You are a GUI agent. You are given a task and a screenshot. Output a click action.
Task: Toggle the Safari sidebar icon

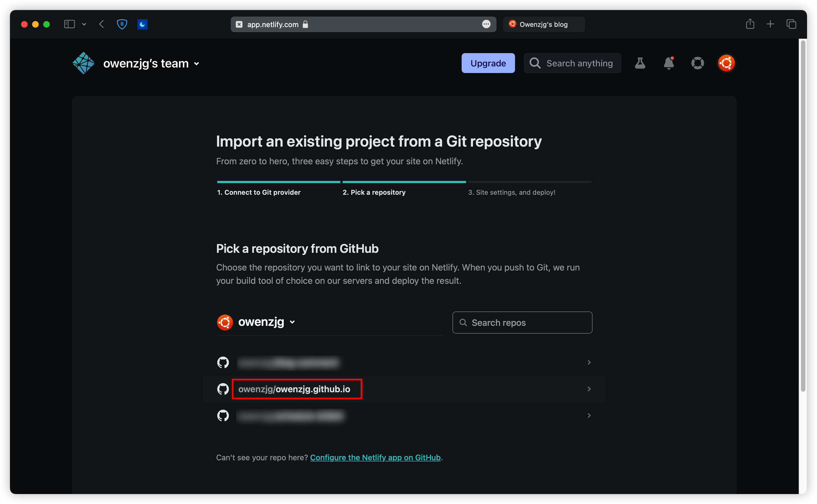click(x=69, y=24)
